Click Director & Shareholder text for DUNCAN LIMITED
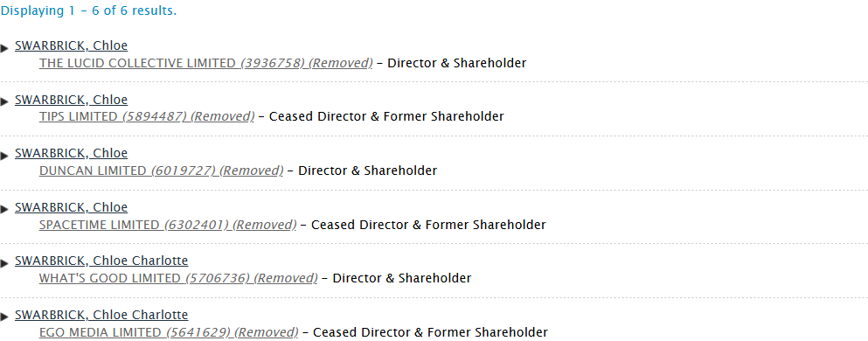Screen dimensions: 868x341 368,170
